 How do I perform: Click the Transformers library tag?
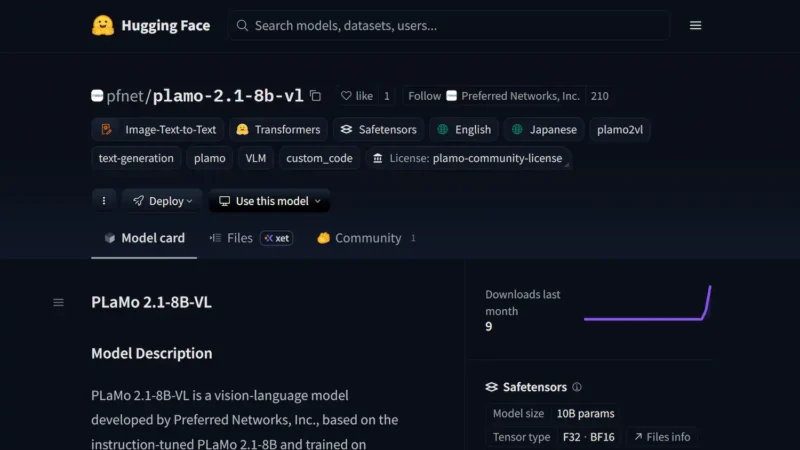tap(278, 129)
